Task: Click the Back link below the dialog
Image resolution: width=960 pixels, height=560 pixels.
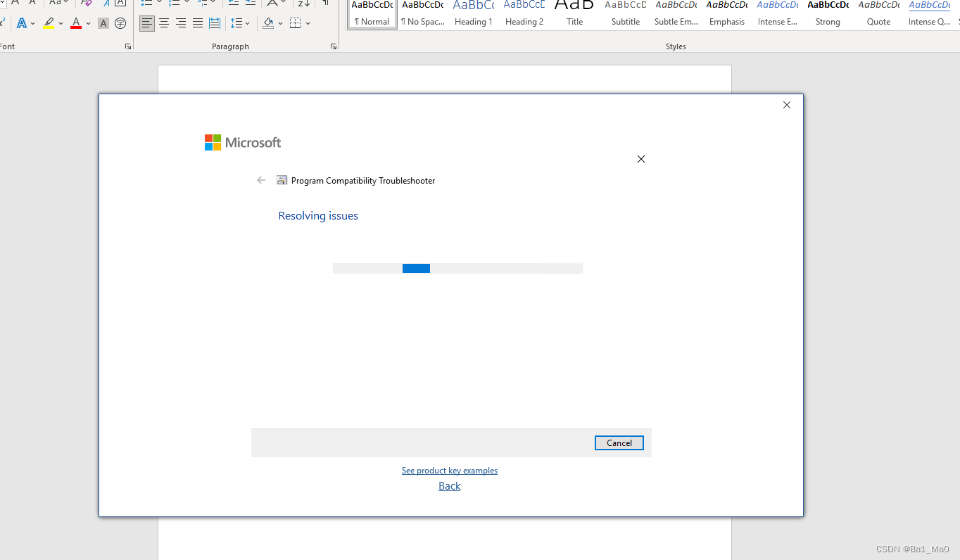Action: click(450, 486)
